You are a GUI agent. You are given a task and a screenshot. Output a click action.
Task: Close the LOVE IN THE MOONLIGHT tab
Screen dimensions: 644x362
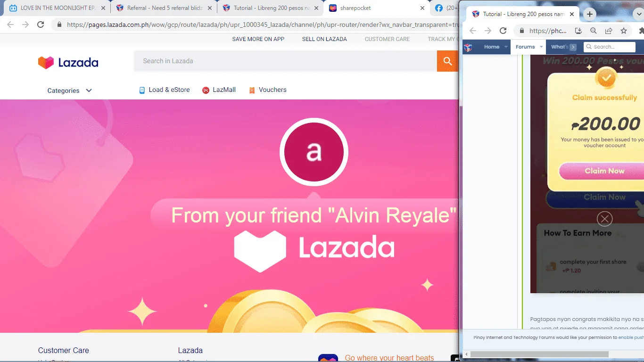103,8
